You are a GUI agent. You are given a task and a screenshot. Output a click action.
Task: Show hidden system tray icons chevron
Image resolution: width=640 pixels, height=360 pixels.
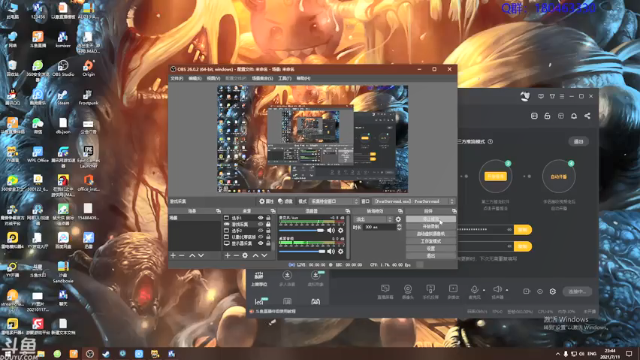tap(558, 353)
